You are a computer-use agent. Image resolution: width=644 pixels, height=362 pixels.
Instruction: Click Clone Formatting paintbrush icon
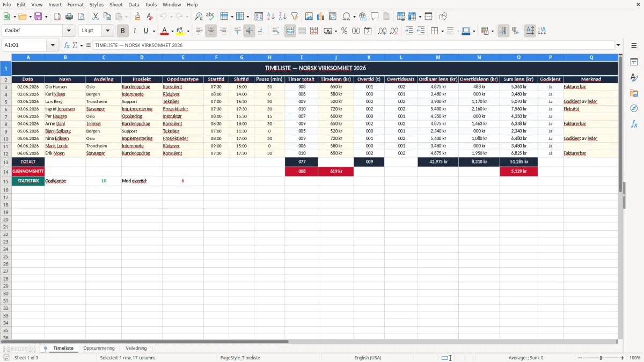138,17
